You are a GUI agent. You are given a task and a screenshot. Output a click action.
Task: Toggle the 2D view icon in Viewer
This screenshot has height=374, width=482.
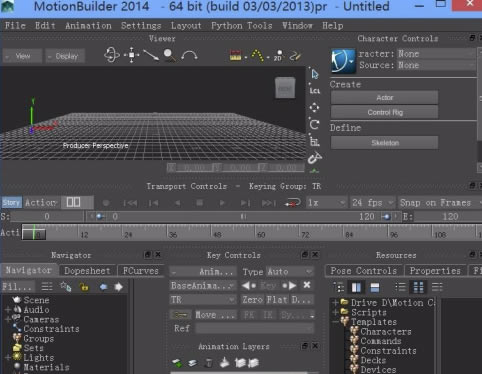278,55
